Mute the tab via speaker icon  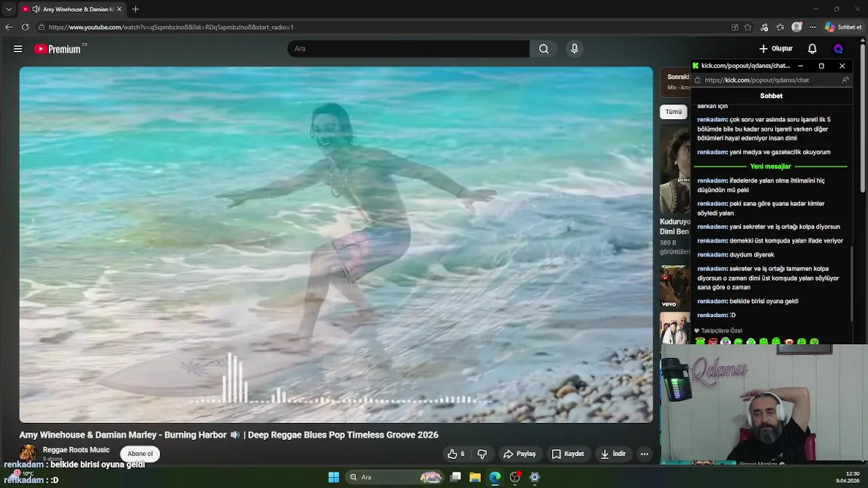pyautogui.click(x=36, y=9)
